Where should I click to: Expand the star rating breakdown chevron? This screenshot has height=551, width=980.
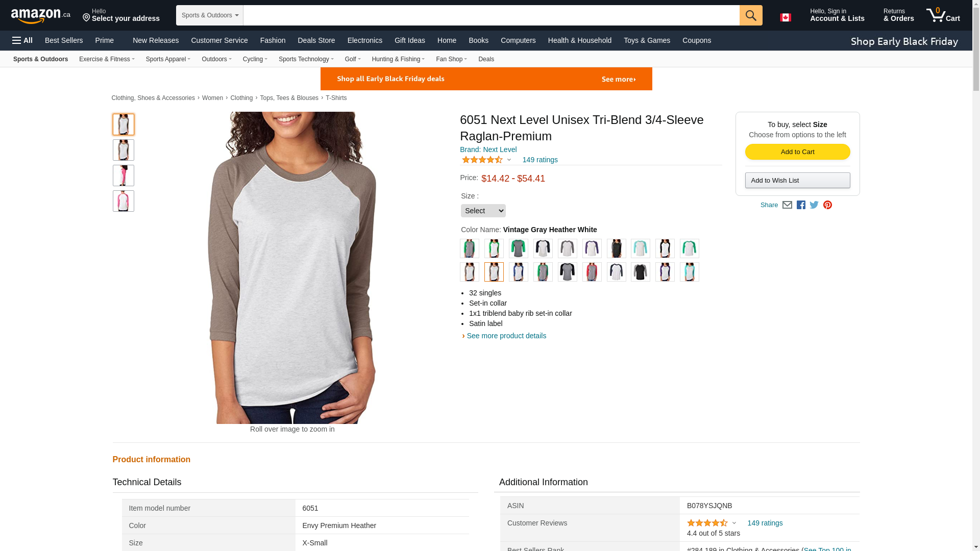tap(509, 160)
